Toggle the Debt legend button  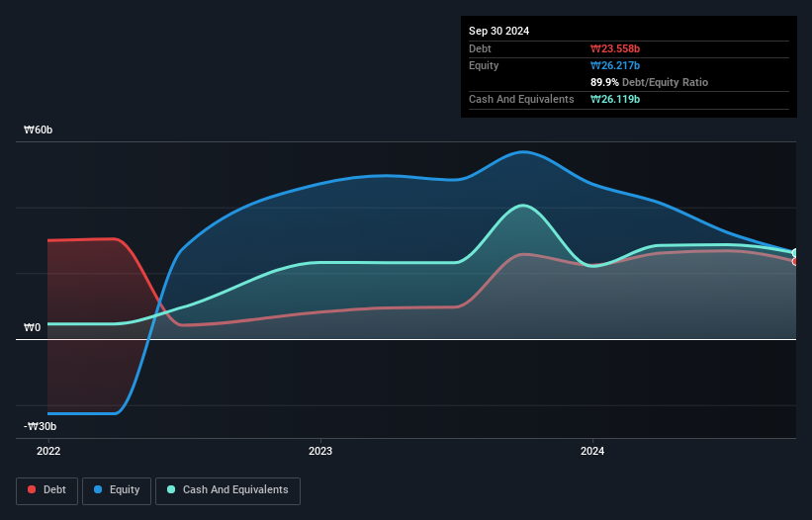[x=47, y=490]
